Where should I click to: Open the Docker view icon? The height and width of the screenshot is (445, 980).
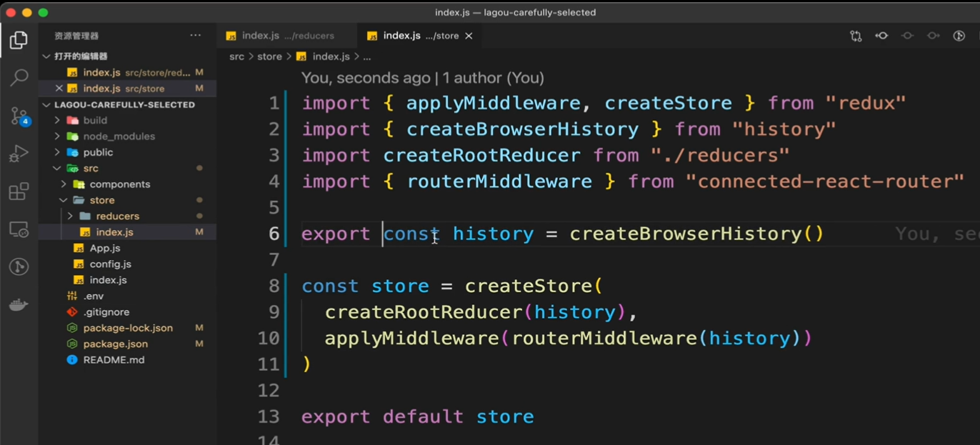click(19, 305)
